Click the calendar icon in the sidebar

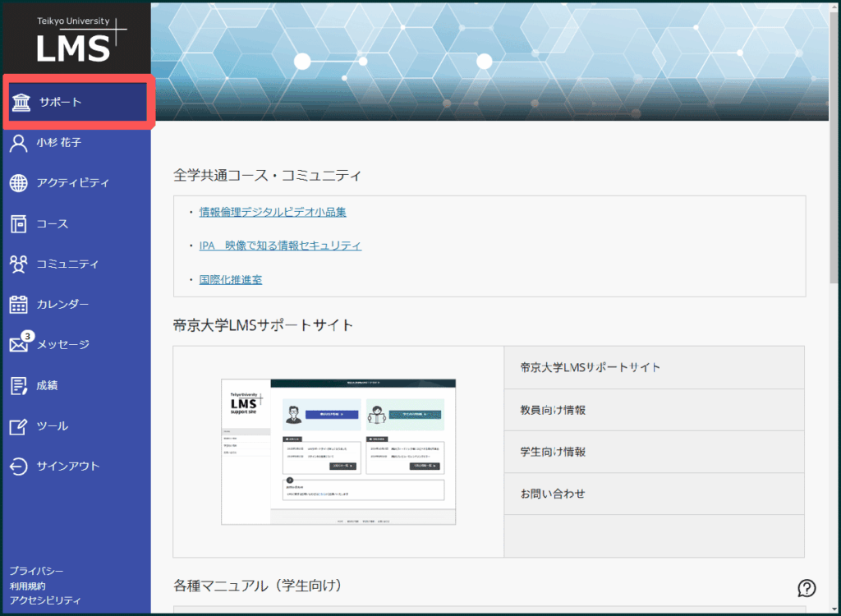(x=19, y=304)
